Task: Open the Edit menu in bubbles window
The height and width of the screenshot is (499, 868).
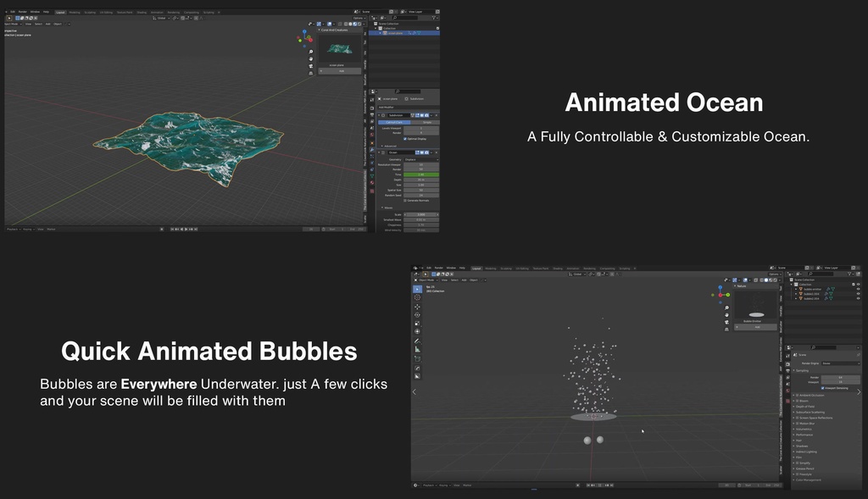Action: (x=429, y=268)
